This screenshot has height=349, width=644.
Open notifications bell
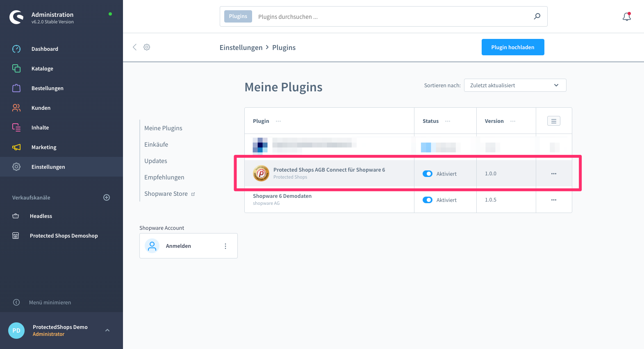coord(627,16)
